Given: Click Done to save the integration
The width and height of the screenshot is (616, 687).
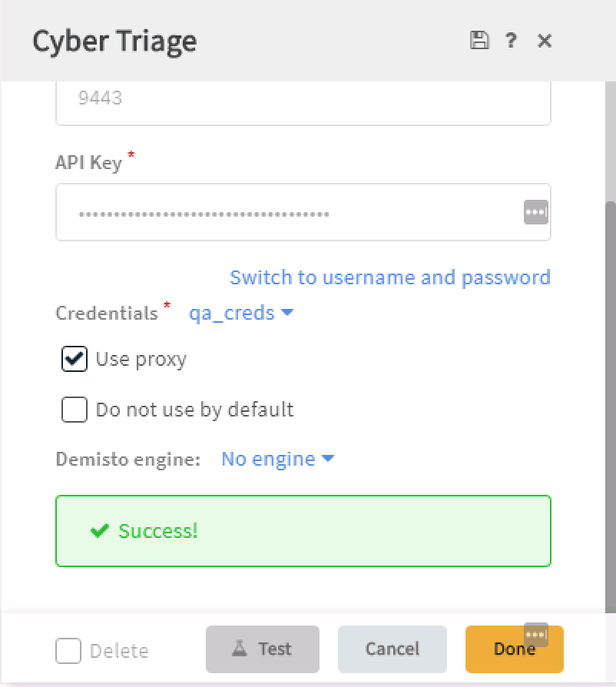Looking at the screenshot, I should point(515,649).
